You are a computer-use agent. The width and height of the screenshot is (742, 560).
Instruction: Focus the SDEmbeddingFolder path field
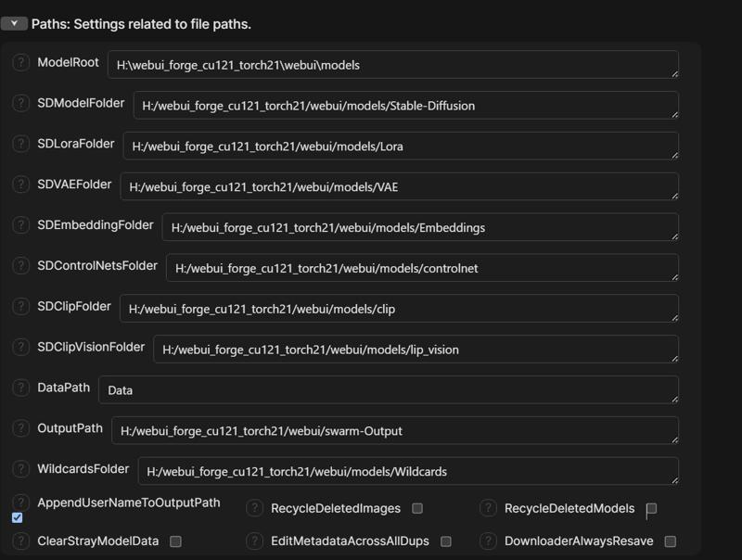pos(420,227)
